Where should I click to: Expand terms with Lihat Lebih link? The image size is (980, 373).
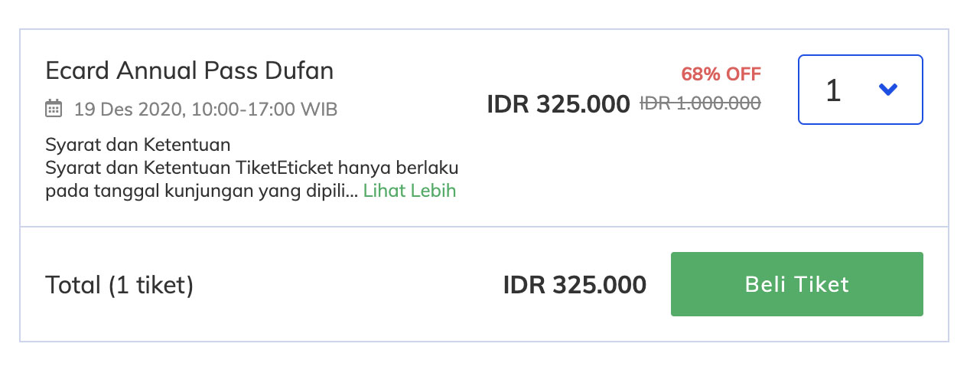[x=409, y=191]
